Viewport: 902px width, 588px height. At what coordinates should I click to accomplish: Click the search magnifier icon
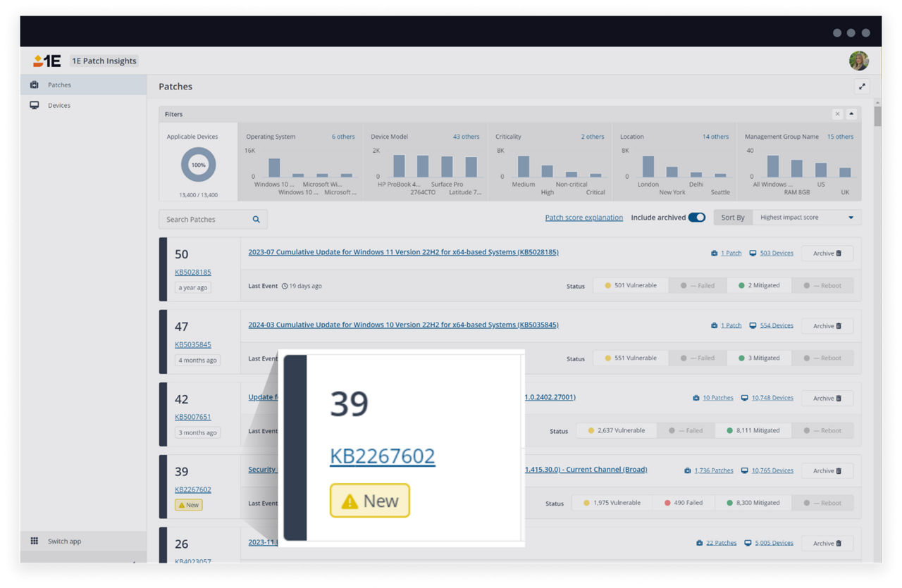(x=257, y=219)
